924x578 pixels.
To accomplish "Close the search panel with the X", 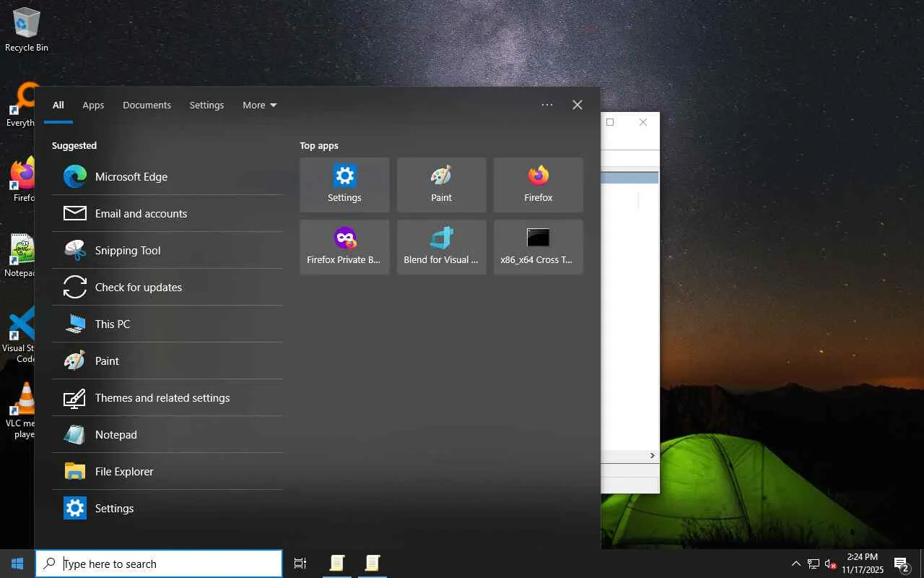I will pyautogui.click(x=577, y=105).
